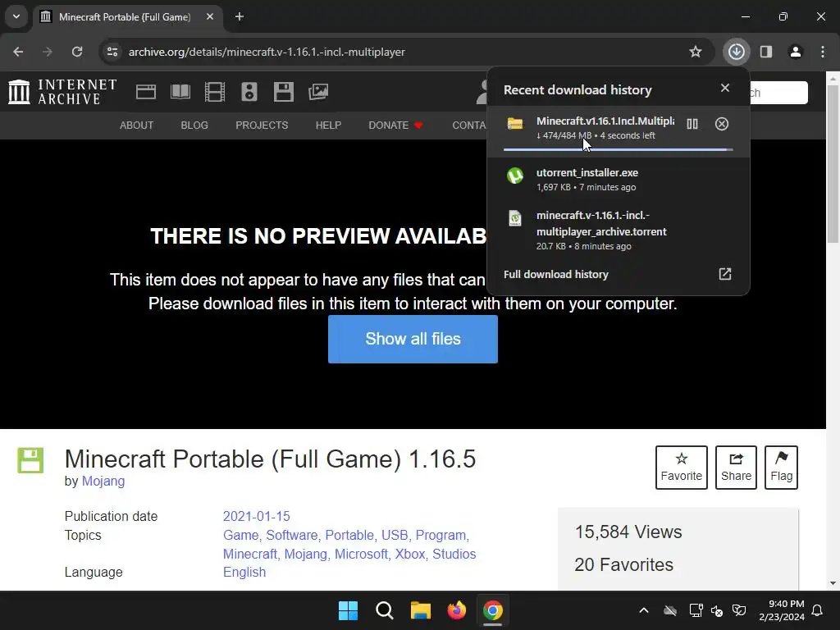
Task: Click the green software item icon beside title
Action: click(x=30, y=461)
